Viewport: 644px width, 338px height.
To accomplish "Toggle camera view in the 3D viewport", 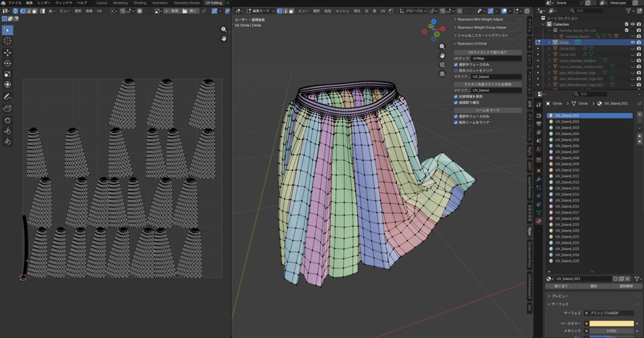I will [443, 63].
